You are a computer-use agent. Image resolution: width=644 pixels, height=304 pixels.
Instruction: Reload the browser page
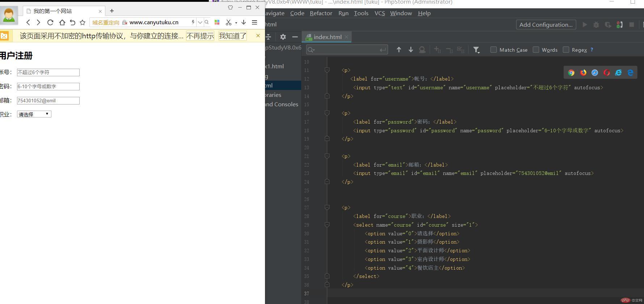(50, 22)
